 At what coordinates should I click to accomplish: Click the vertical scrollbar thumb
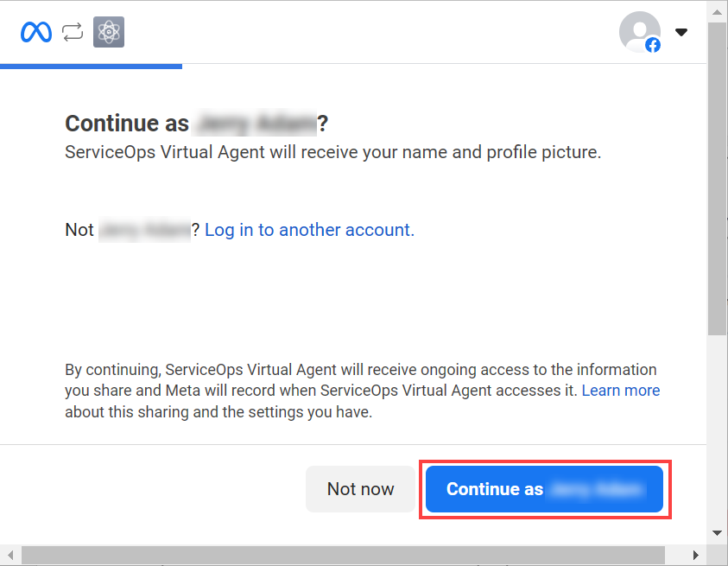click(x=717, y=177)
